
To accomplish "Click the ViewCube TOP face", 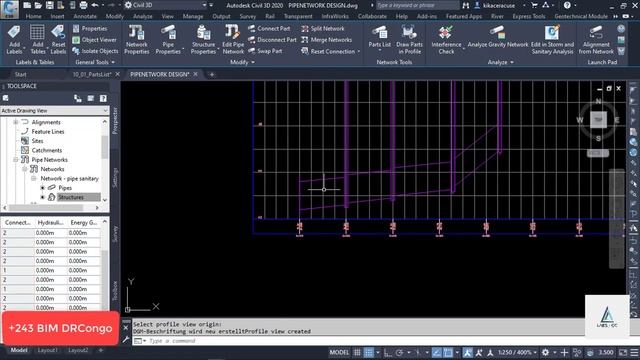I will (x=598, y=120).
